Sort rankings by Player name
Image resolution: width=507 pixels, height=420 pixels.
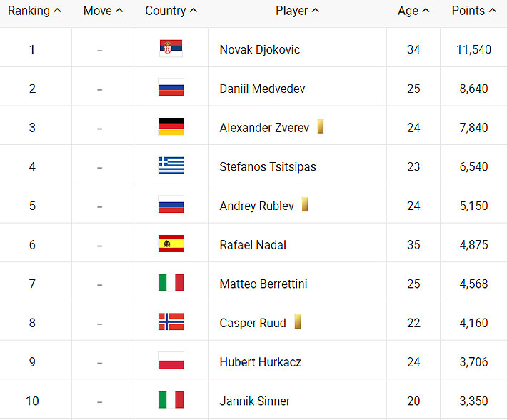[297, 11]
